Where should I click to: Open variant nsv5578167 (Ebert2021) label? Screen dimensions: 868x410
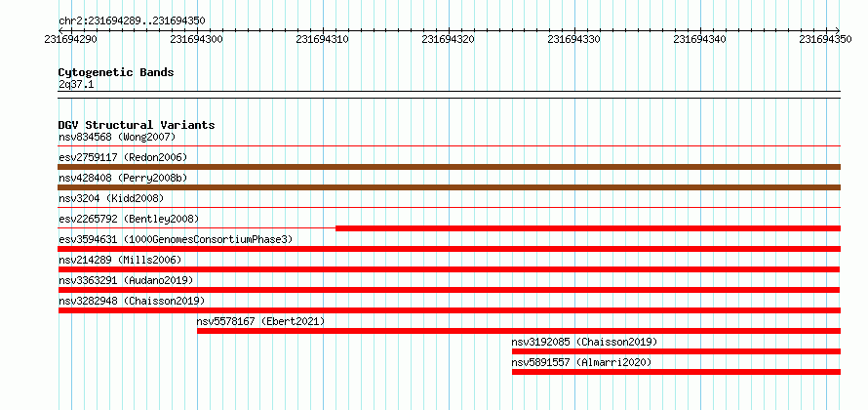tap(260, 321)
